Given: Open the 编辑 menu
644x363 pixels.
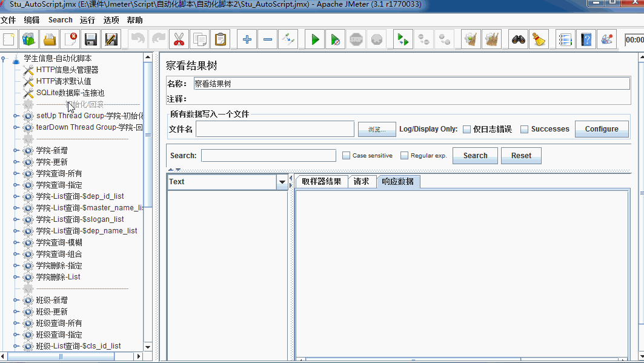Looking at the screenshot, I should tap(32, 20).
